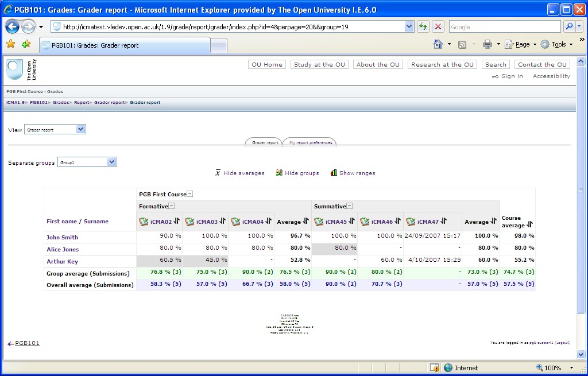Viewport: 588px width, 376px height.
Task: Click the Google search magnifier icon
Action: (x=569, y=26)
